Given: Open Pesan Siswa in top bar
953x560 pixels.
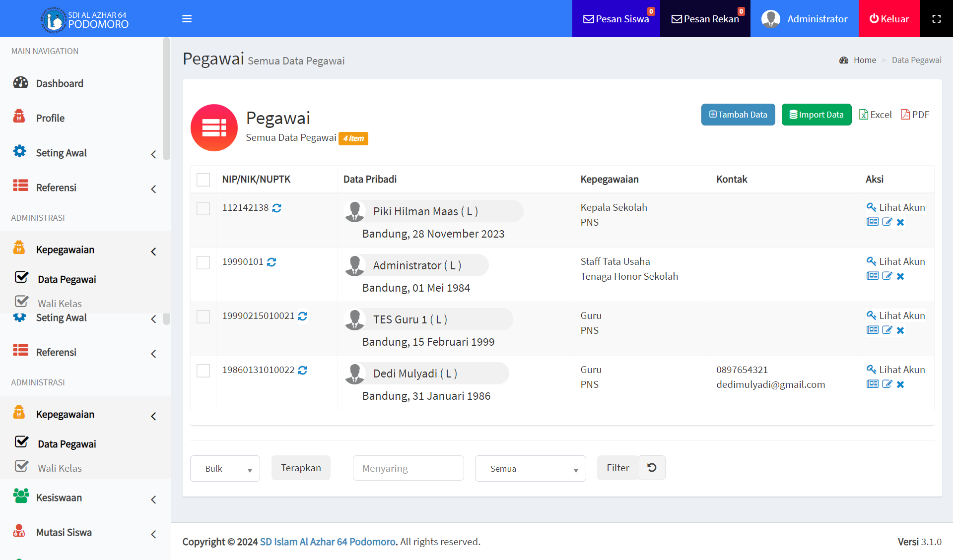Looking at the screenshot, I should (616, 19).
